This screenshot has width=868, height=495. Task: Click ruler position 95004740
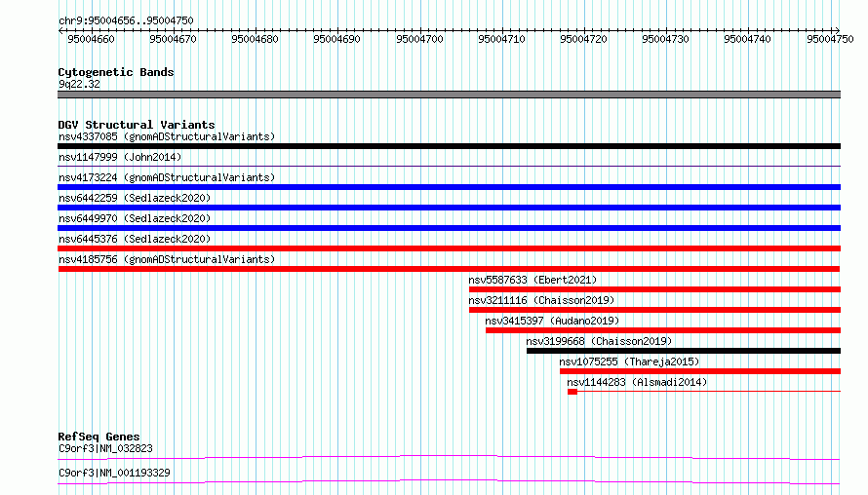click(747, 39)
